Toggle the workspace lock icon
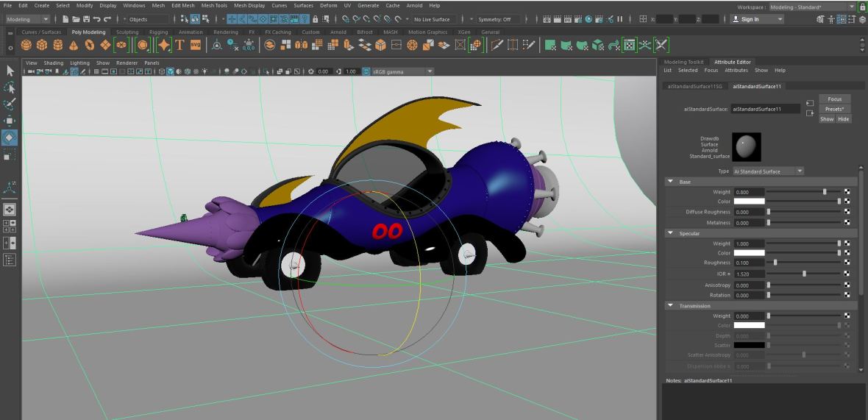Screen dimensions: 868x420 tap(862, 6)
